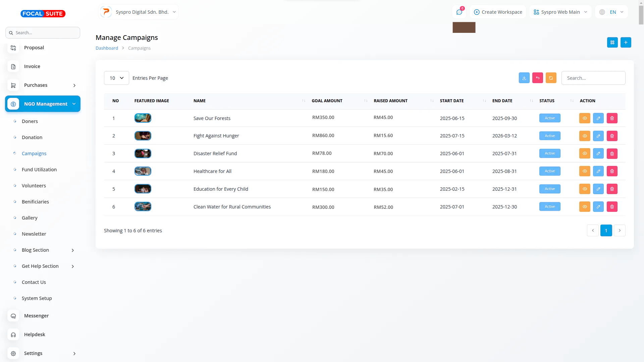Click the orange refresh icon

pyautogui.click(x=551, y=78)
